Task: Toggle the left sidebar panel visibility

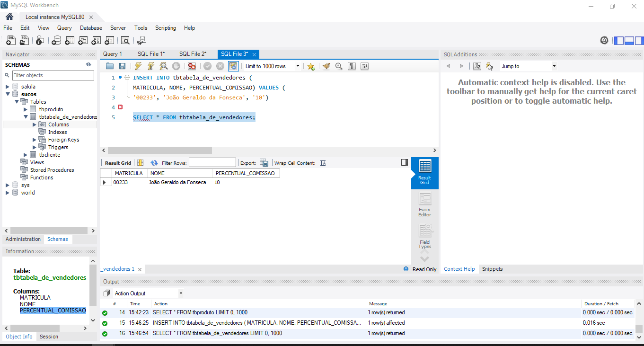Action: click(619, 41)
